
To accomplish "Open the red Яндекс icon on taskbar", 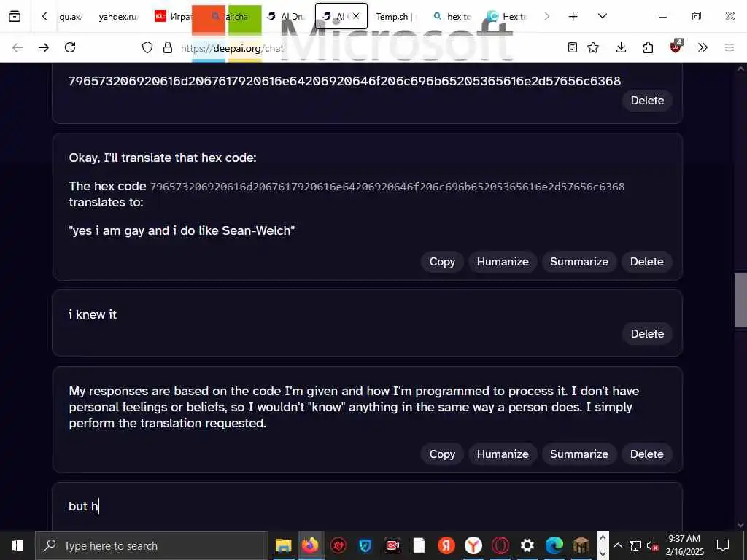I will (446, 545).
